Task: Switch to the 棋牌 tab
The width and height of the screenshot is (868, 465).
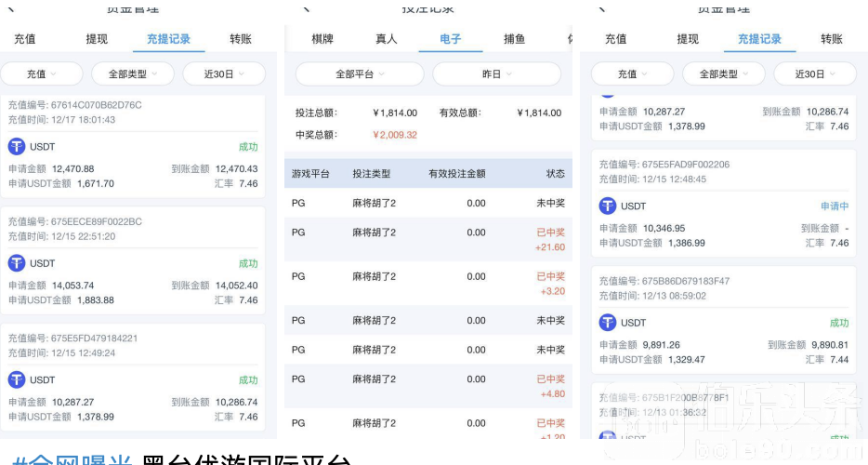Action: (x=322, y=39)
